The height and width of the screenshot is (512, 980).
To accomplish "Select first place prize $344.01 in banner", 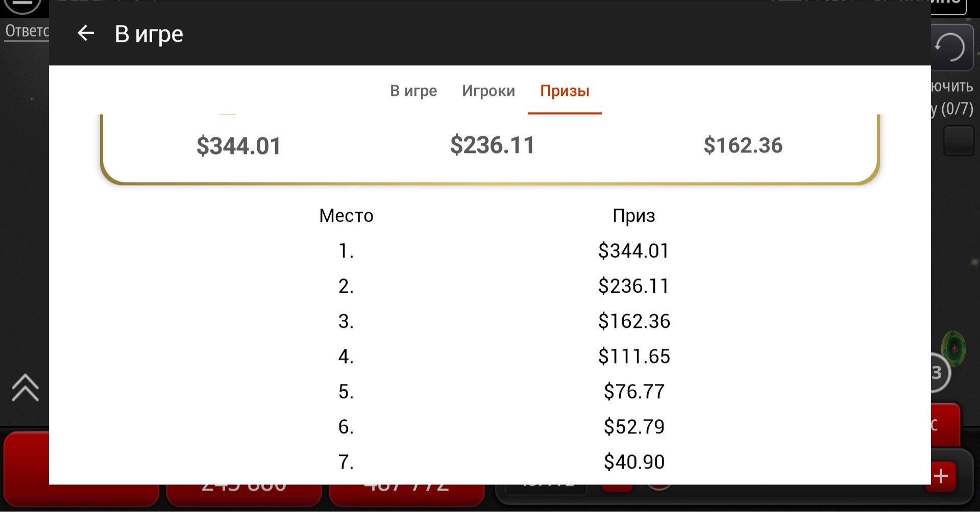I will (x=239, y=146).
